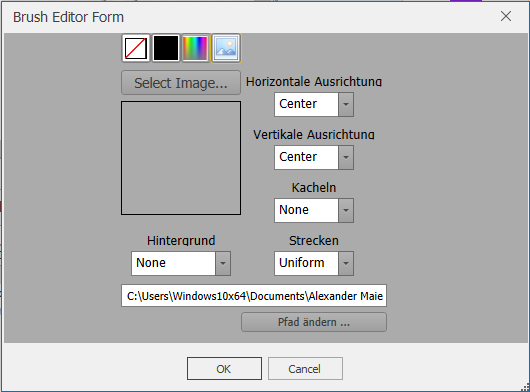Dismiss dialog with Cancel button
The image size is (530, 392).
[305, 369]
